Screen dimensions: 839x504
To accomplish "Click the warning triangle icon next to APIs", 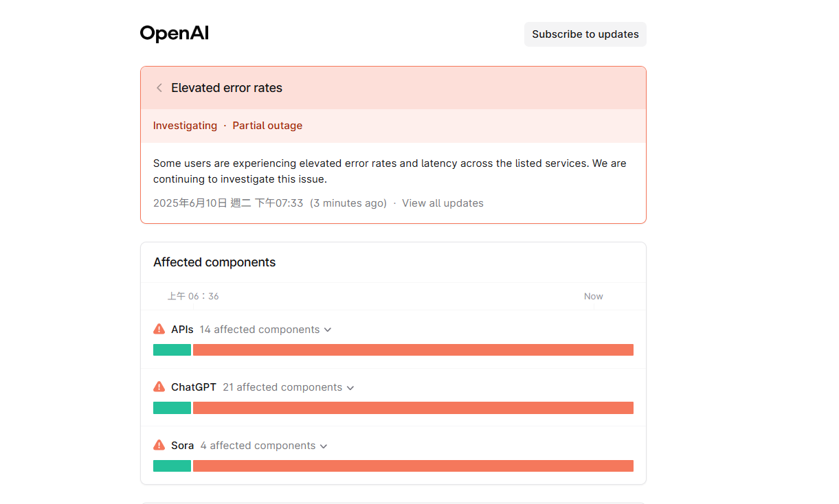I will tap(159, 329).
